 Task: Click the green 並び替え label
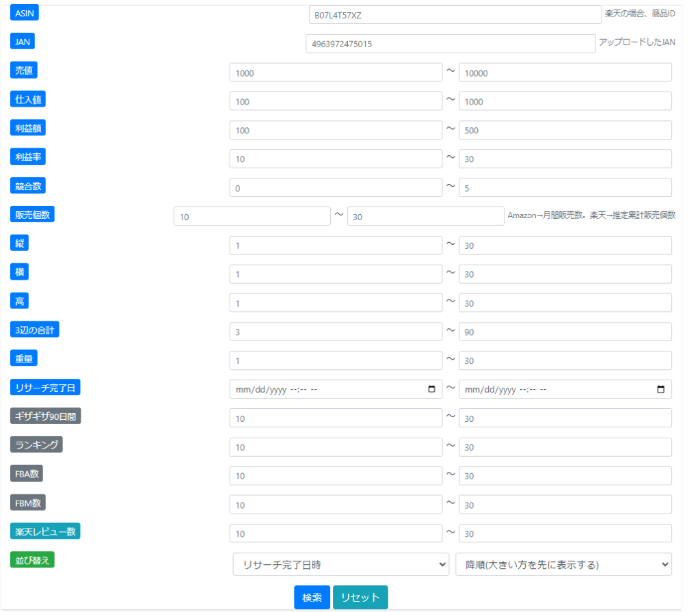coord(32,559)
